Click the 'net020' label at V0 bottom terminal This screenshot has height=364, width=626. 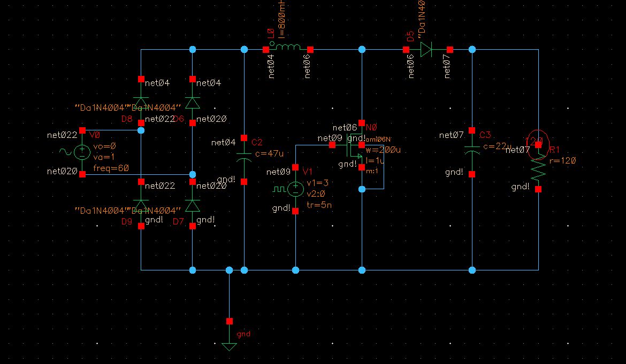click(x=62, y=172)
